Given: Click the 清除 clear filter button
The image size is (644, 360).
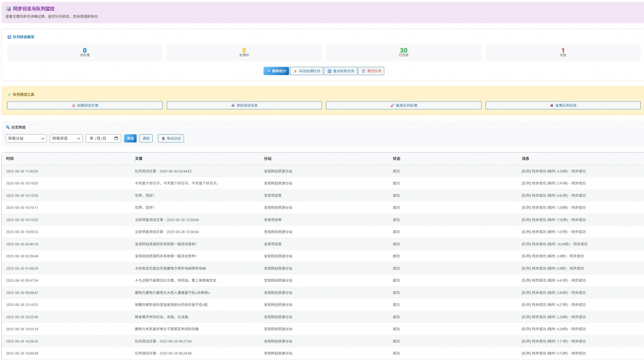Looking at the screenshot, I should point(146,138).
